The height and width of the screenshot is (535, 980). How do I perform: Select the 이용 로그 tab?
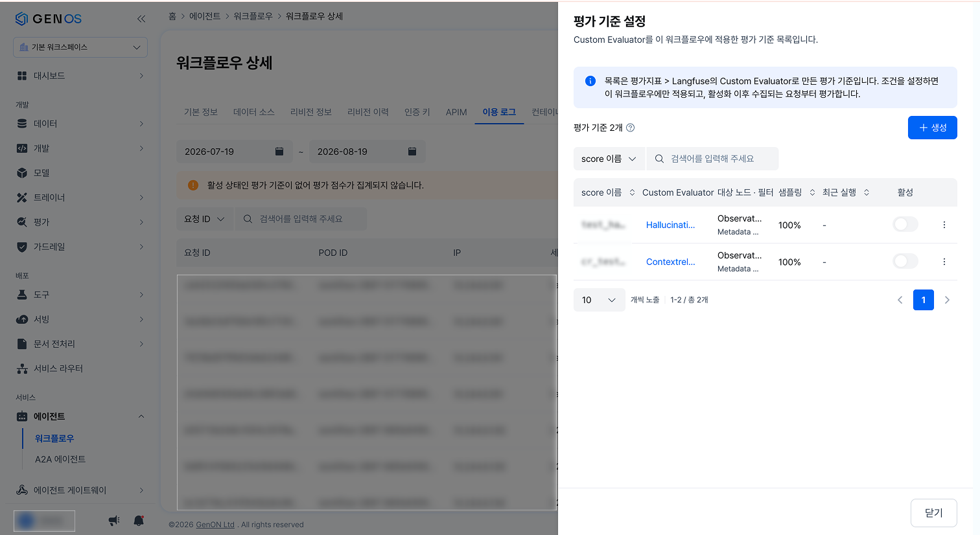(499, 112)
